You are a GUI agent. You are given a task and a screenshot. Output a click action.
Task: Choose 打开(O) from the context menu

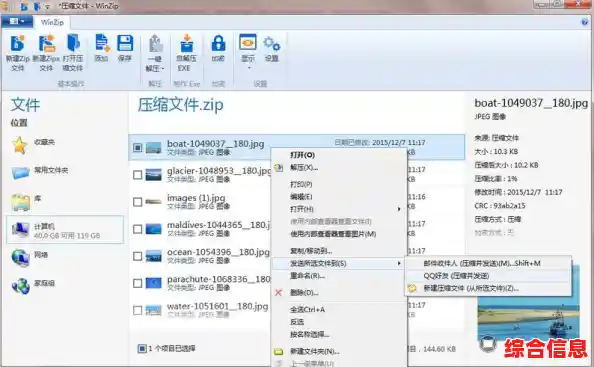(303, 155)
